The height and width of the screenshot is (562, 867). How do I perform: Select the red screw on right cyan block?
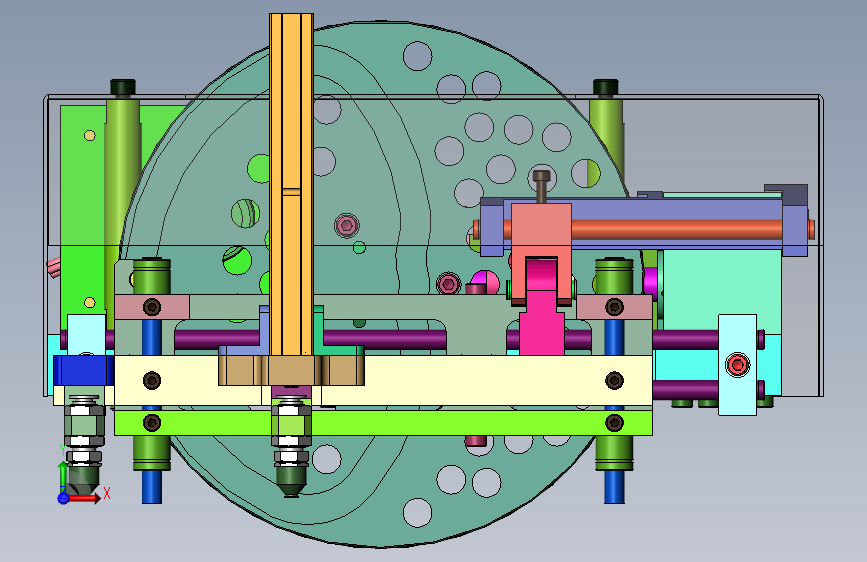737,365
